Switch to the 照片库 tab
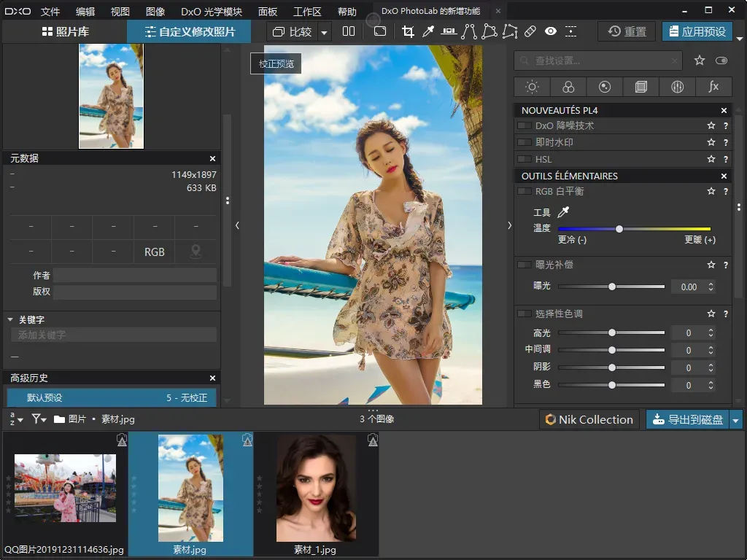Screen dimensions: 747x560 tap(64, 32)
